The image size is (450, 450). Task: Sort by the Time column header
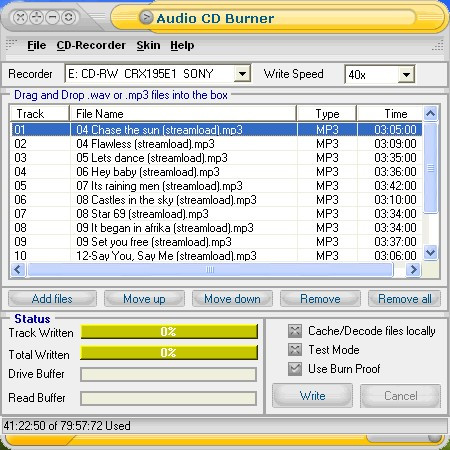(x=389, y=114)
